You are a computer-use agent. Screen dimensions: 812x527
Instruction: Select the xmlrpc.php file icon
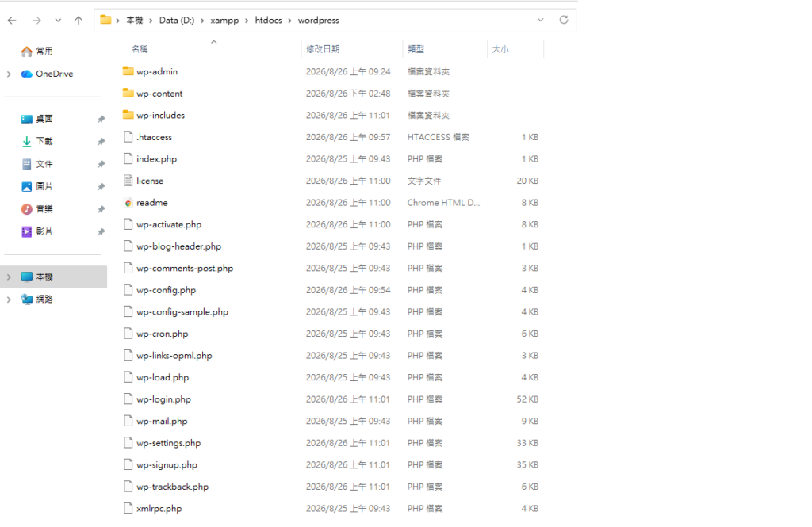pos(128,508)
